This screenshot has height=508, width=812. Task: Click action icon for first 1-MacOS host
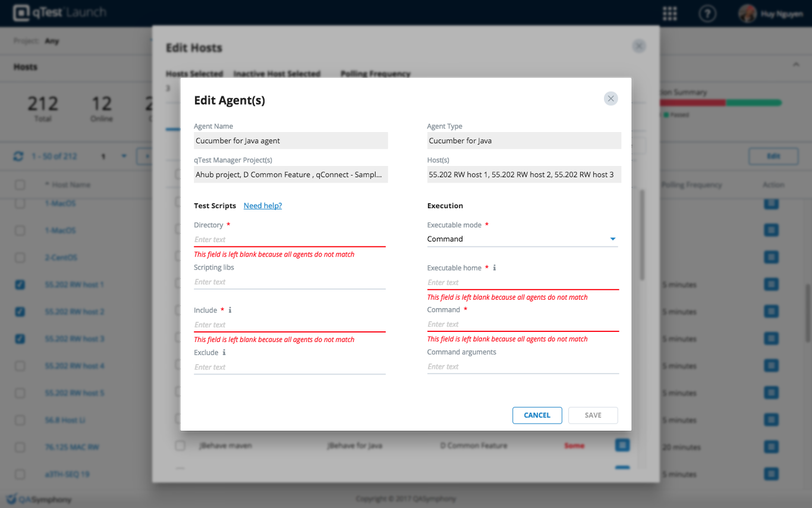coord(771,203)
